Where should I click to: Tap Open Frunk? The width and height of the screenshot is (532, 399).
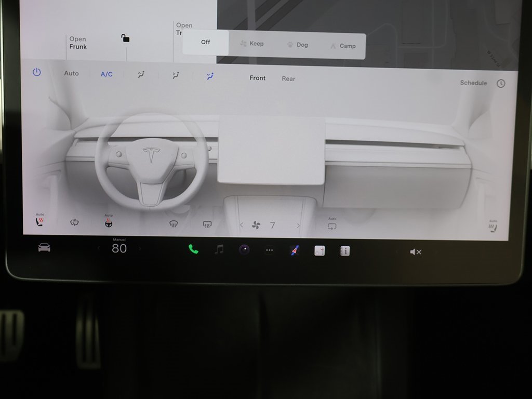pos(78,43)
